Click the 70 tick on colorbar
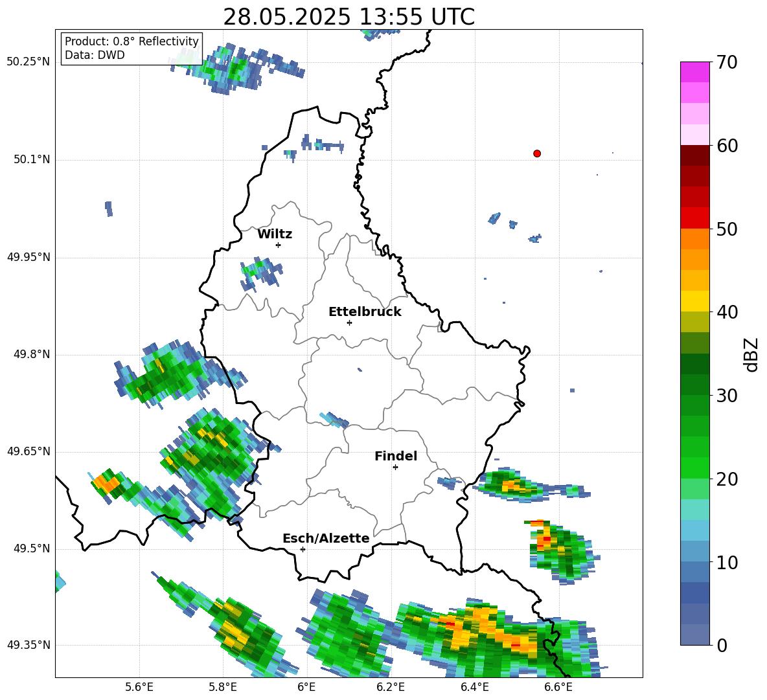 tap(727, 62)
